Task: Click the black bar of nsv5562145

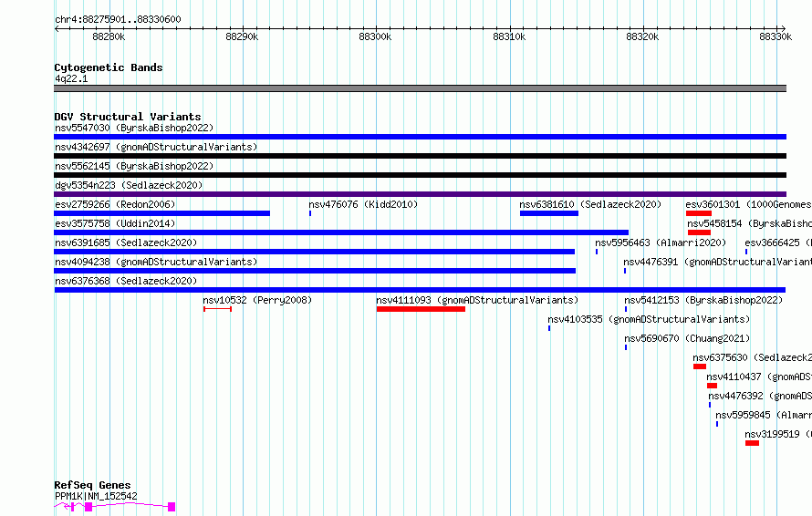Action: coord(420,175)
